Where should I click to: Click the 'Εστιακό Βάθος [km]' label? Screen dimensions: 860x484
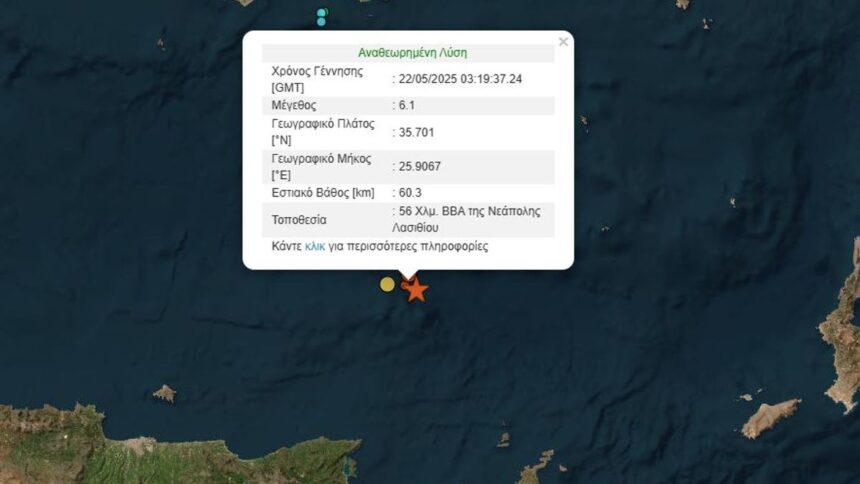[x=323, y=193]
